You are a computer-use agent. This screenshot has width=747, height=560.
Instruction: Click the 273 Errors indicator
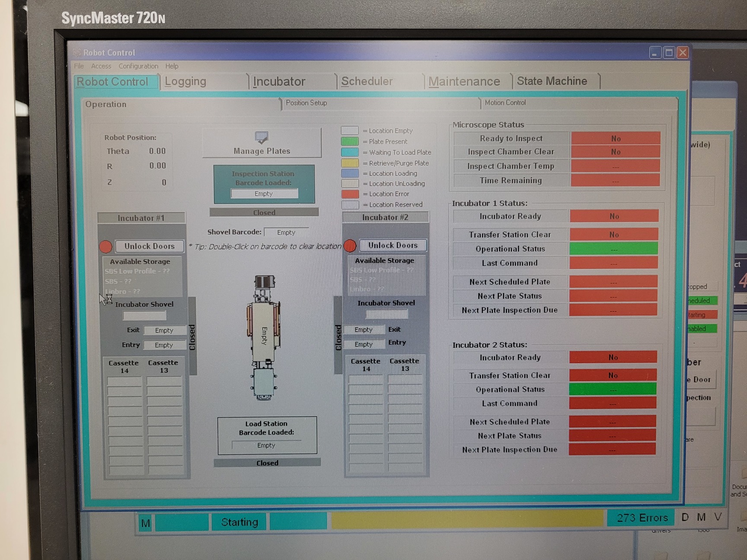pyautogui.click(x=640, y=517)
